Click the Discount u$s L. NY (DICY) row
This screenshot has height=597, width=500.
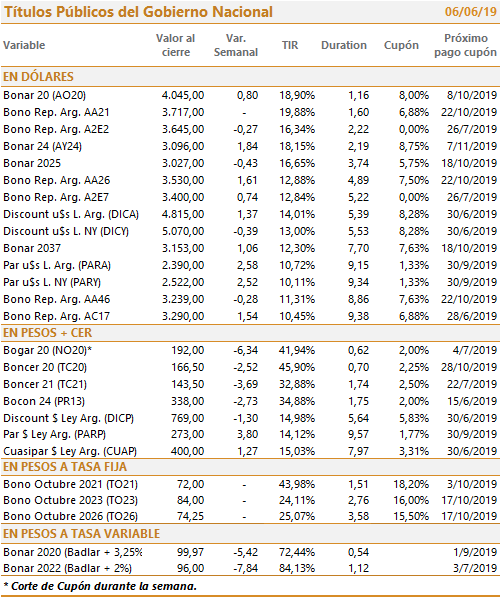pyautogui.click(x=250, y=231)
